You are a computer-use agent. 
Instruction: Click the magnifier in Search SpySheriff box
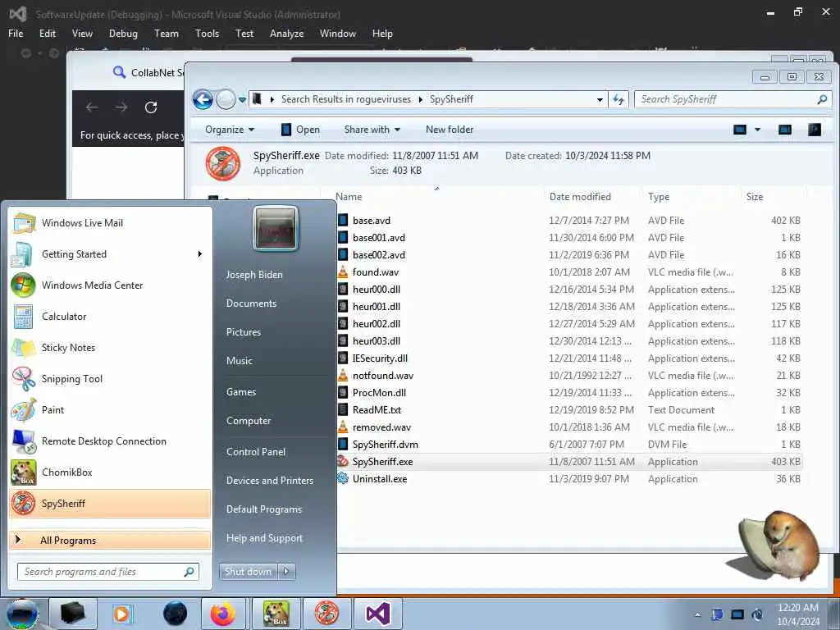[822, 99]
